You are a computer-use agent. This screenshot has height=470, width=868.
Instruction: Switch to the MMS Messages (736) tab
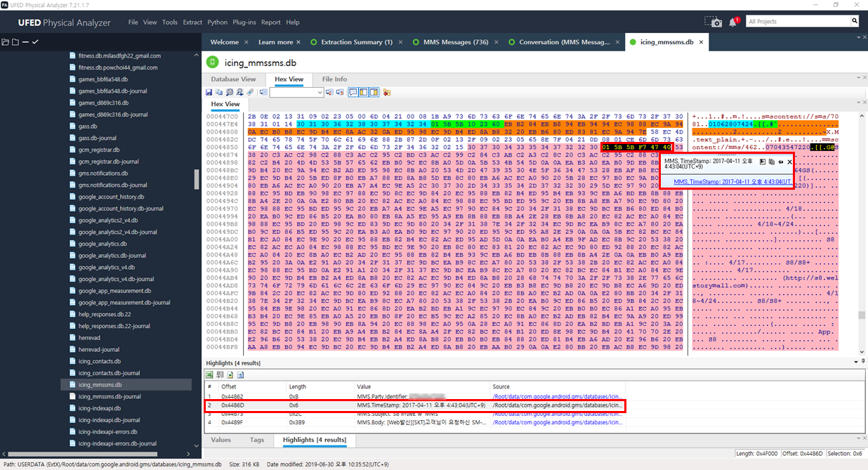[456, 42]
